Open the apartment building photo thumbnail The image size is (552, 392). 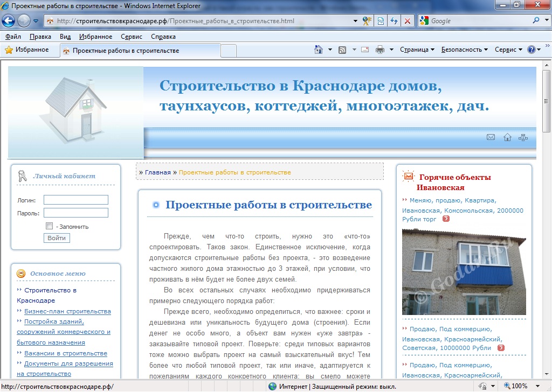pos(464,272)
